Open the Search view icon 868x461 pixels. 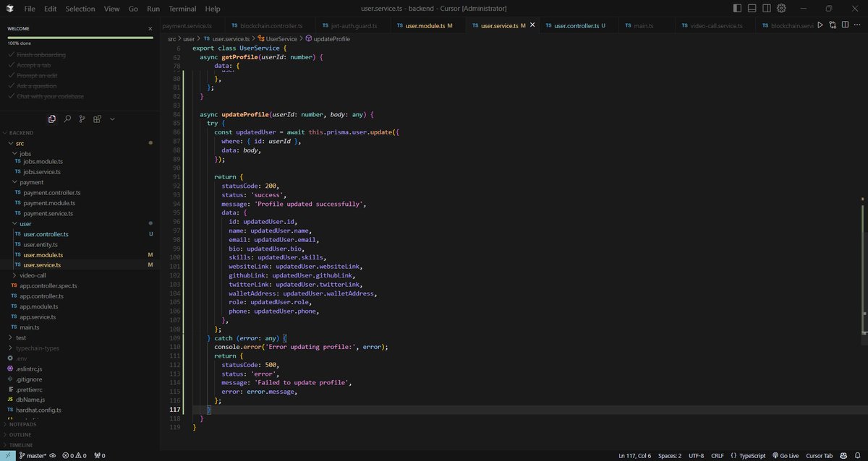click(67, 119)
